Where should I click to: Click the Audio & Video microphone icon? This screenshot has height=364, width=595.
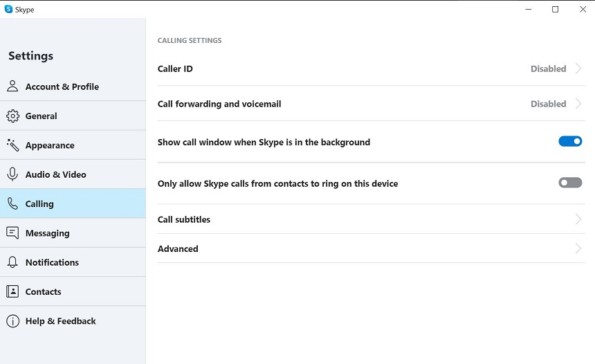(x=12, y=174)
